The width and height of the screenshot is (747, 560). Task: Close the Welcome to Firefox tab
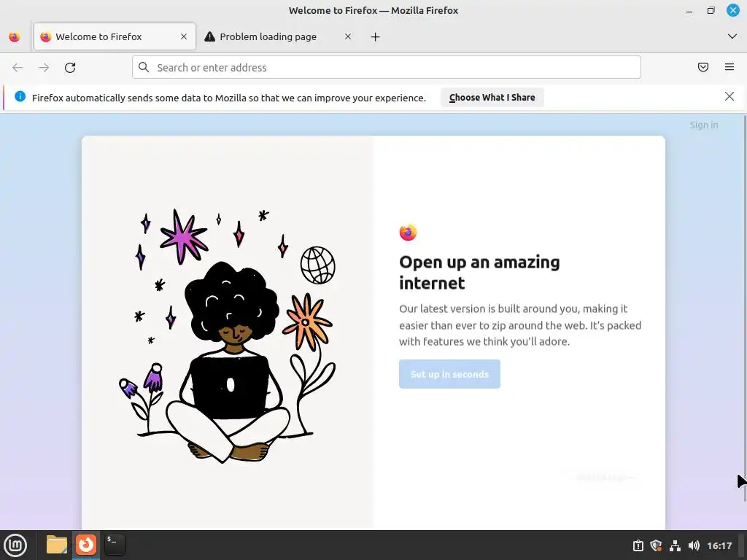(184, 36)
